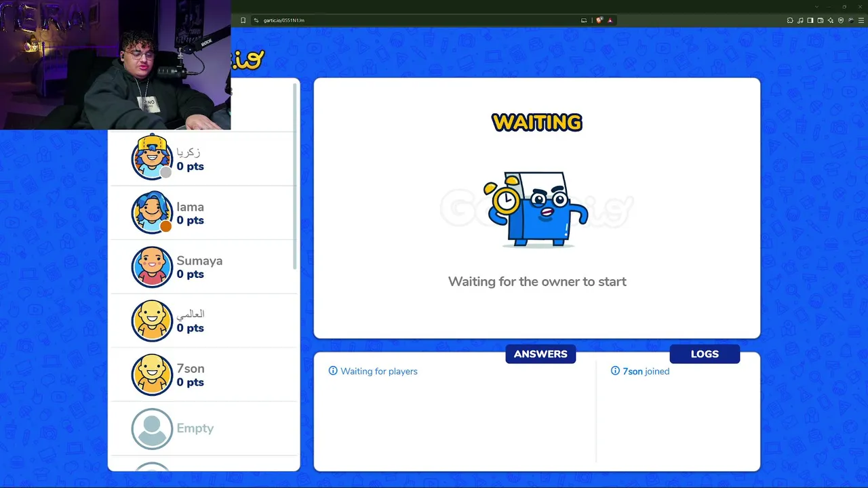Open the Brave Wallet icon
The image size is (868, 488).
[x=821, y=20]
